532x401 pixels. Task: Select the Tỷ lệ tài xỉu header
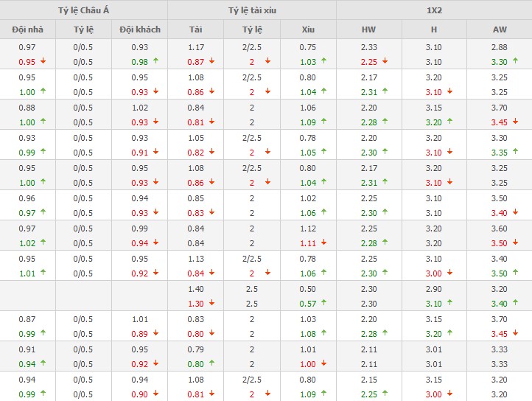252,10
